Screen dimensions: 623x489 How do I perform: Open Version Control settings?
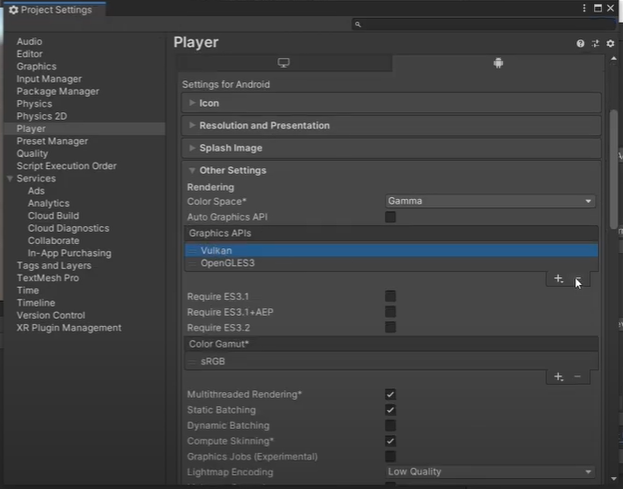(51, 315)
